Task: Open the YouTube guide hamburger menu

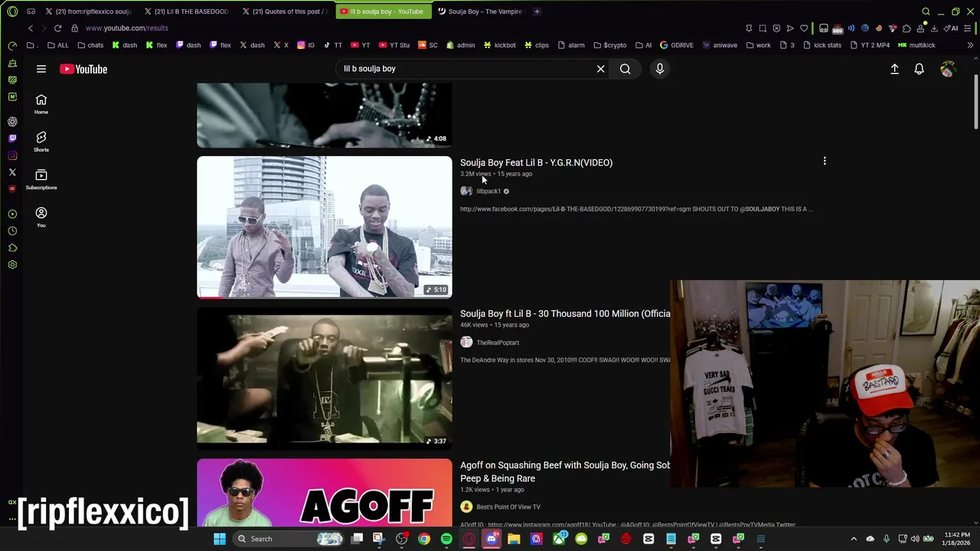Action: pyautogui.click(x=41, y=69)
